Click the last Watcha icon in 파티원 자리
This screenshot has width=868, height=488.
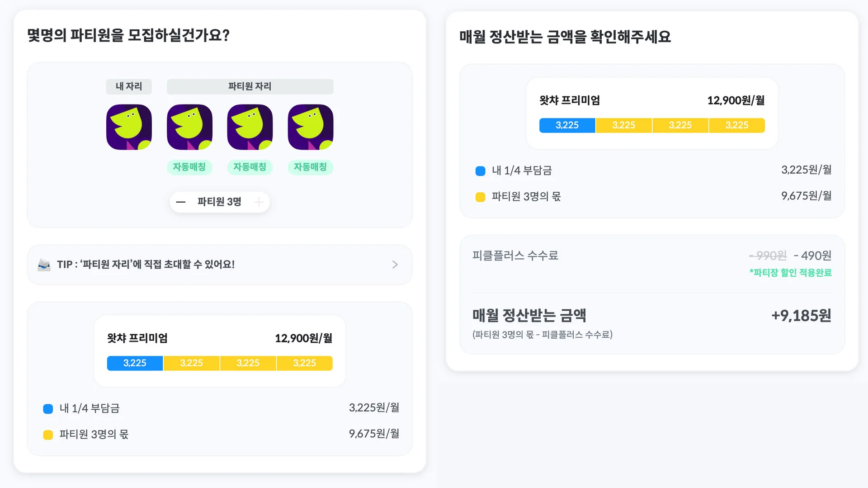pyautogui.click(x=310, y=127)
